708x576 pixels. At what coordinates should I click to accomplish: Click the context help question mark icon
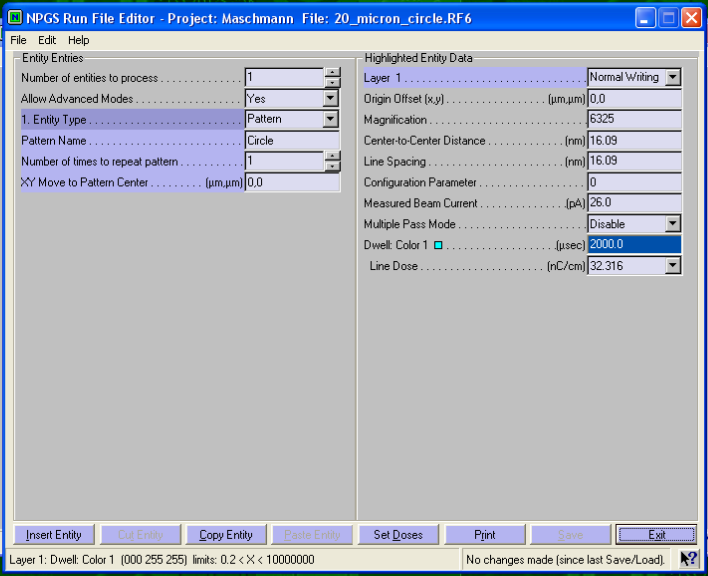click(x=689, y=559)
